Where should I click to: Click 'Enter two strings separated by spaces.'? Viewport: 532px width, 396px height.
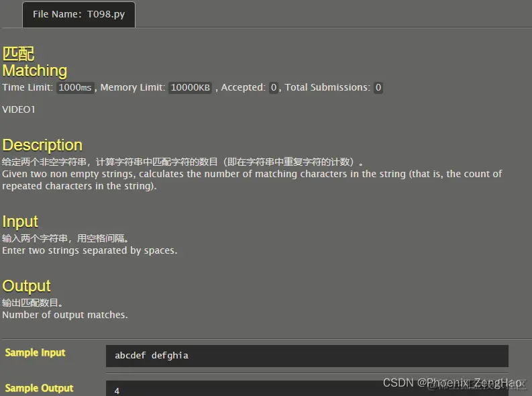pos(90,250)
